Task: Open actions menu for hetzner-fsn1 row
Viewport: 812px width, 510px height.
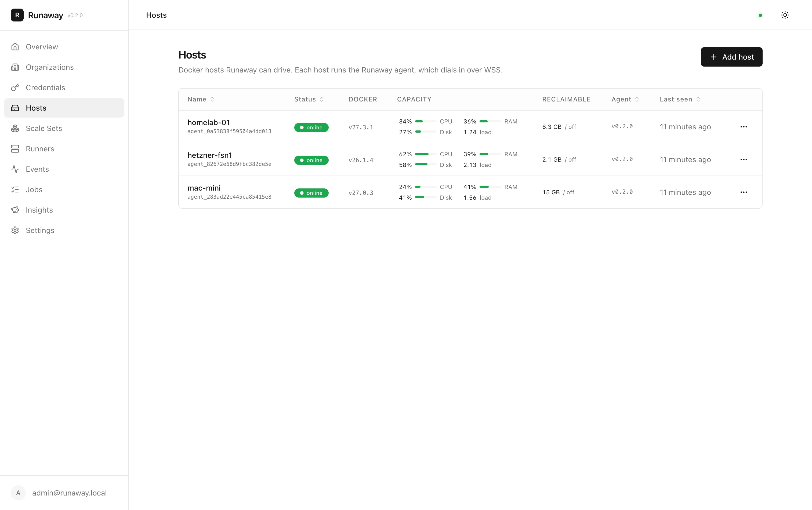Action: click(x=744, y=159)
